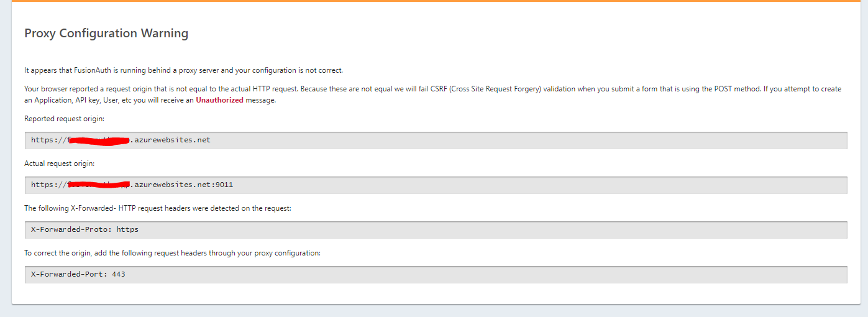Select the Reported request origin URL box
Image resolution: width=868 pixels, height=317 pixels.
click(436, 140)
